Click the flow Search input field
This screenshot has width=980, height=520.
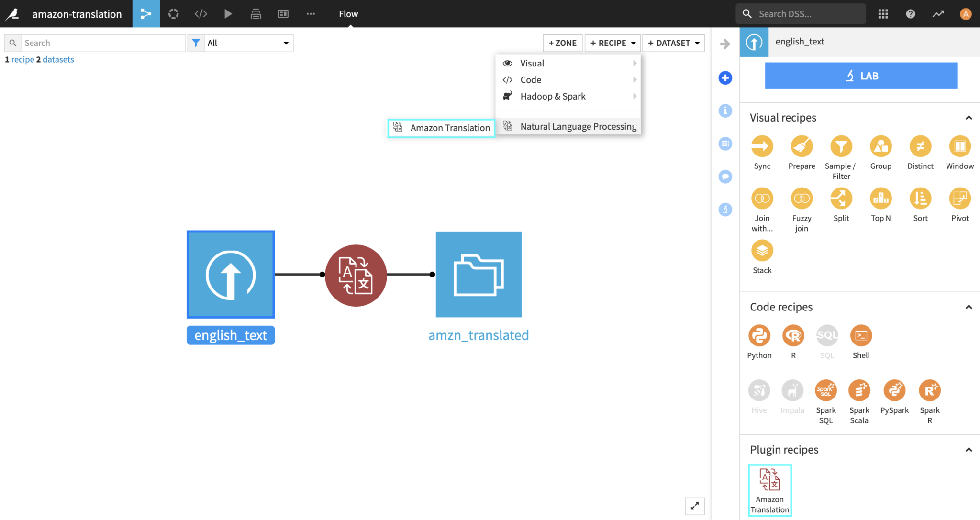[x=103, y=43]
